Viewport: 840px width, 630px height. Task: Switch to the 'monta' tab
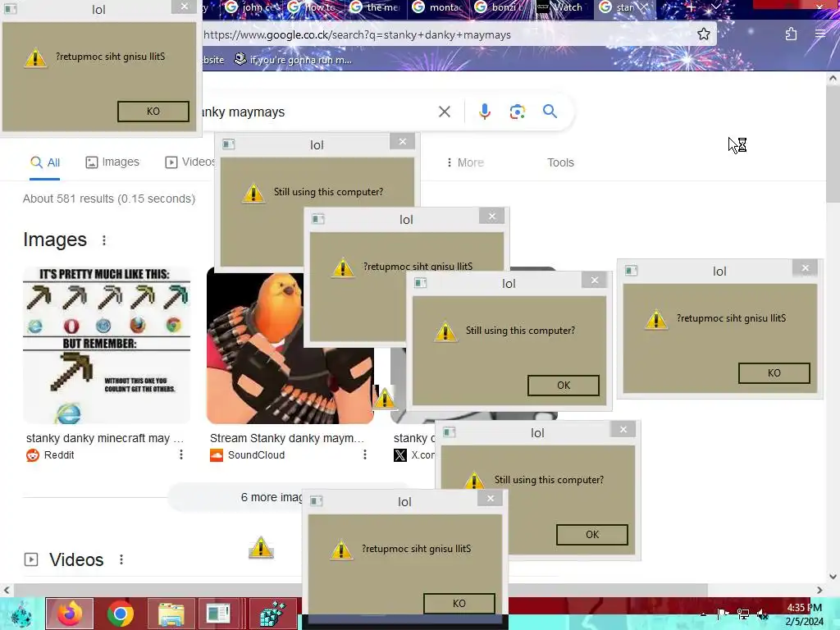[438, 7]
